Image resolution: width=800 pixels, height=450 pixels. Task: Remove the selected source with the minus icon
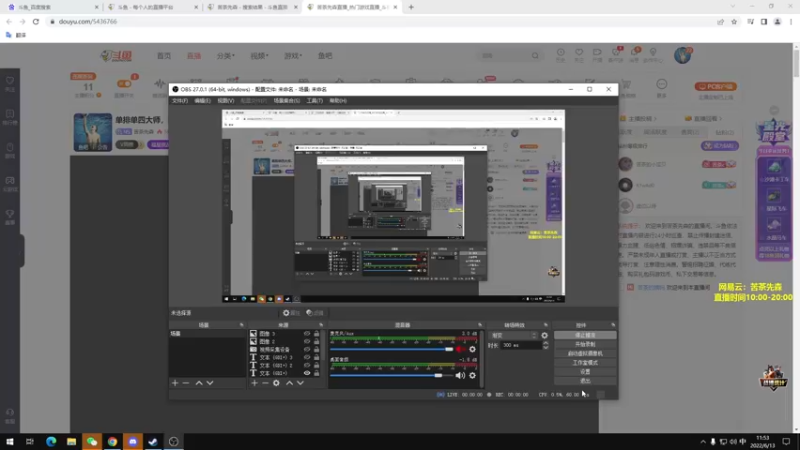pyautogui.click(x=265, y=383)
